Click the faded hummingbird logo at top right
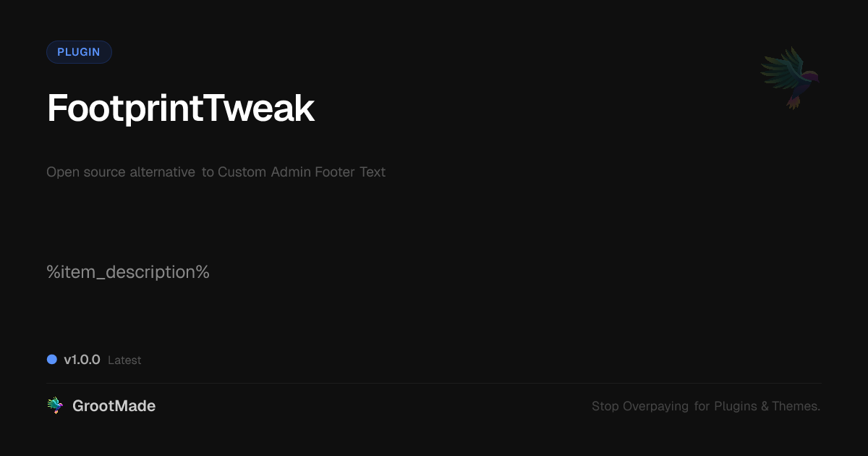 (790, 77)
